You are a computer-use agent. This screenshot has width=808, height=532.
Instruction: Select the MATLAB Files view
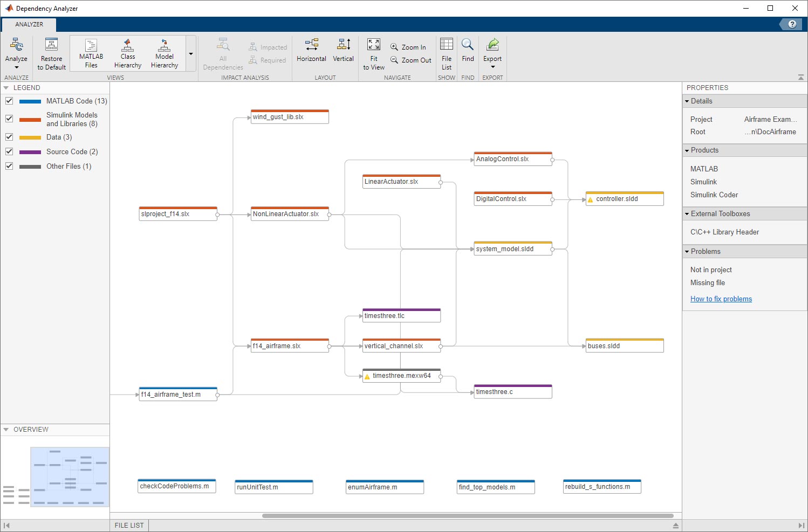pyautogui.click(x=91, y=53)
